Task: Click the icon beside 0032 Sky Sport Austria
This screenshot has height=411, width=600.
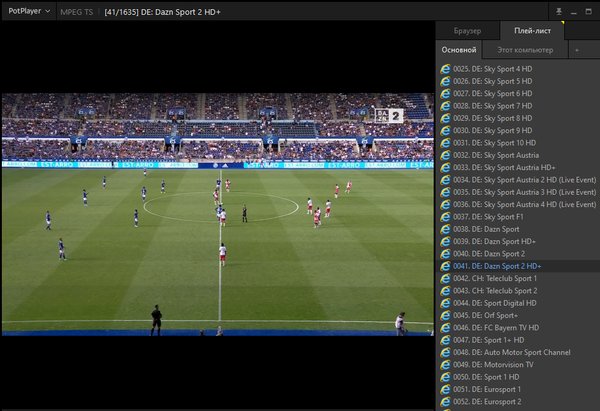Action: (445, 155)
